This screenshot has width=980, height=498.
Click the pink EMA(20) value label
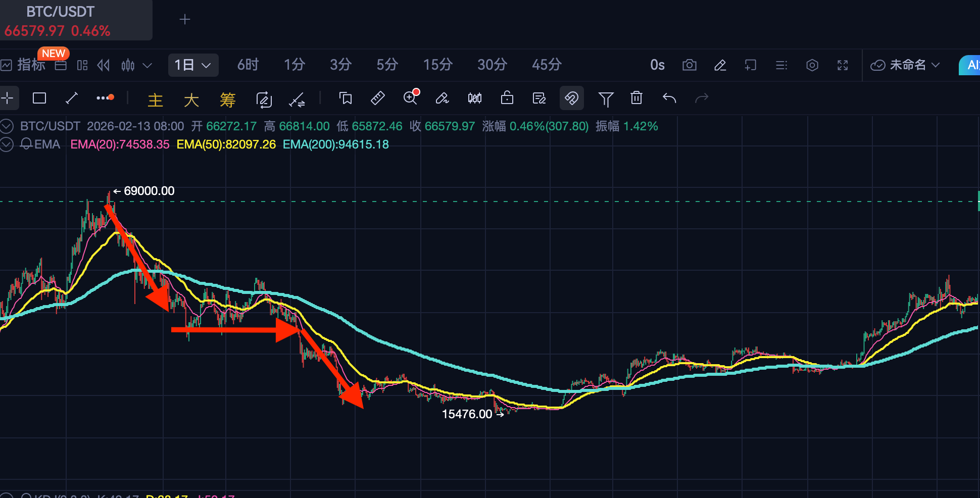coord(120,144)
